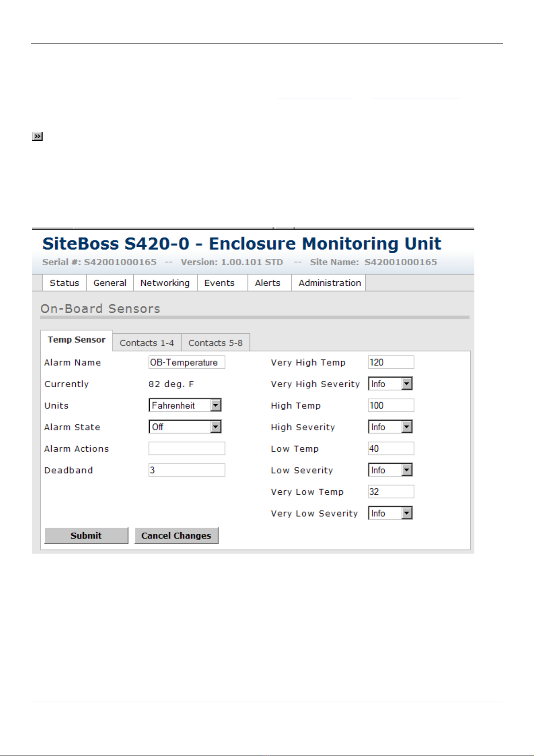
Task: Click the Alarm Actions label
Action: tap(76, 449)
